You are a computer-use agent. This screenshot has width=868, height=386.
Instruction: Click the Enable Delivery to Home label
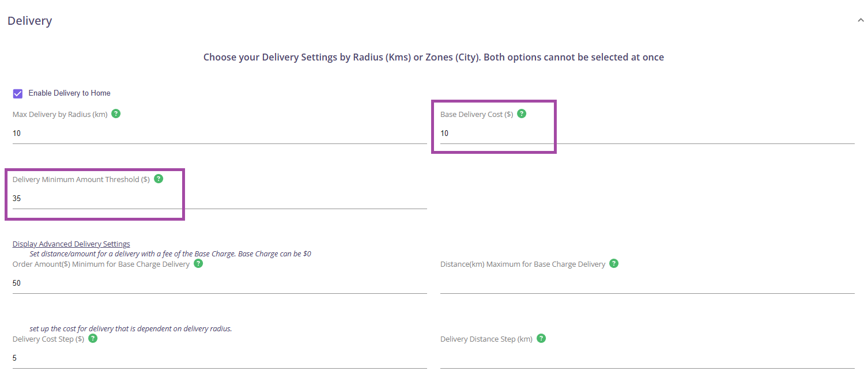(x=69, y=93)
